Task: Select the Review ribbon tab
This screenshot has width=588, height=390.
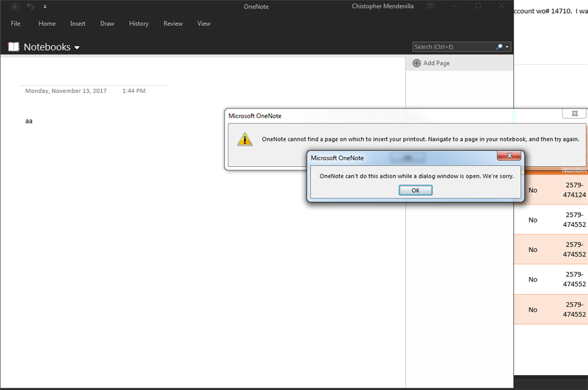Action: pos(173,24)
